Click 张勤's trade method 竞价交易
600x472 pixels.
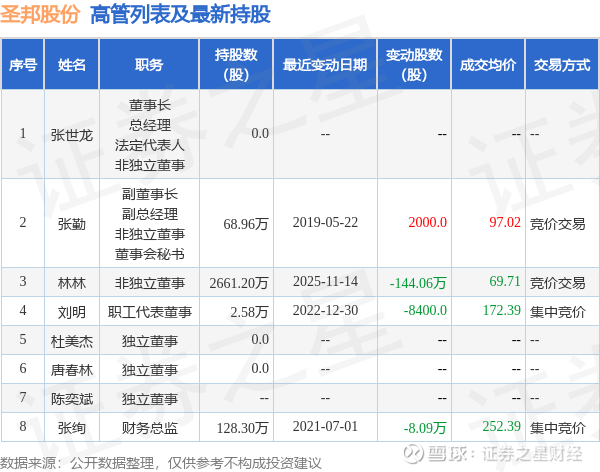click(x=558, y=224)
